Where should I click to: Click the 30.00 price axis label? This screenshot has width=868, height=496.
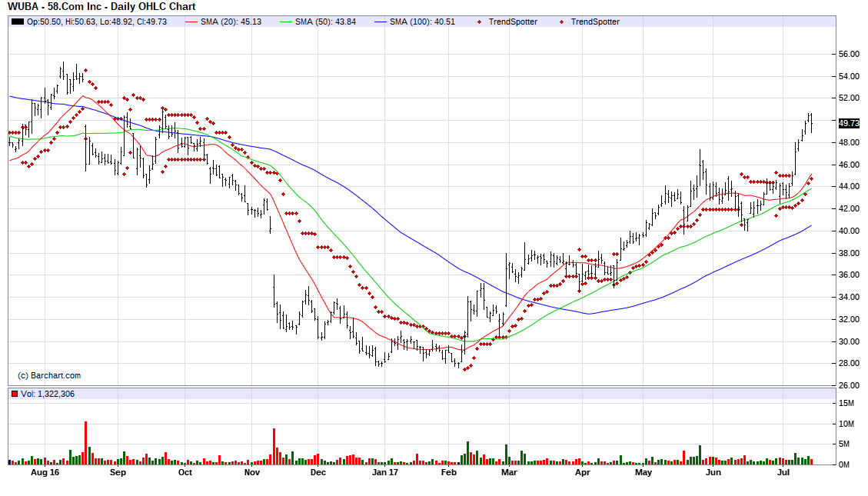(x=850, y=341)
